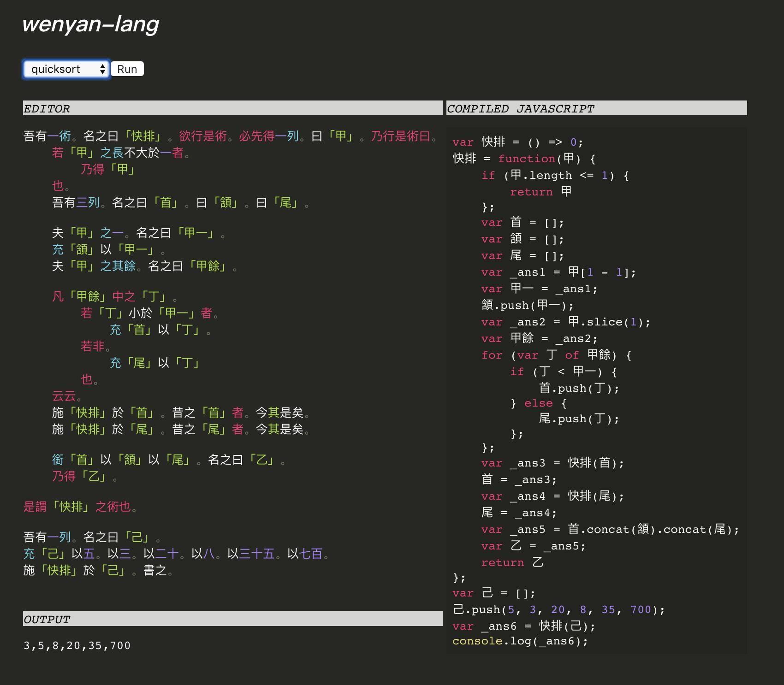
Task: Click editor line 乃得「甲」
Action: (x=108, y=169)
